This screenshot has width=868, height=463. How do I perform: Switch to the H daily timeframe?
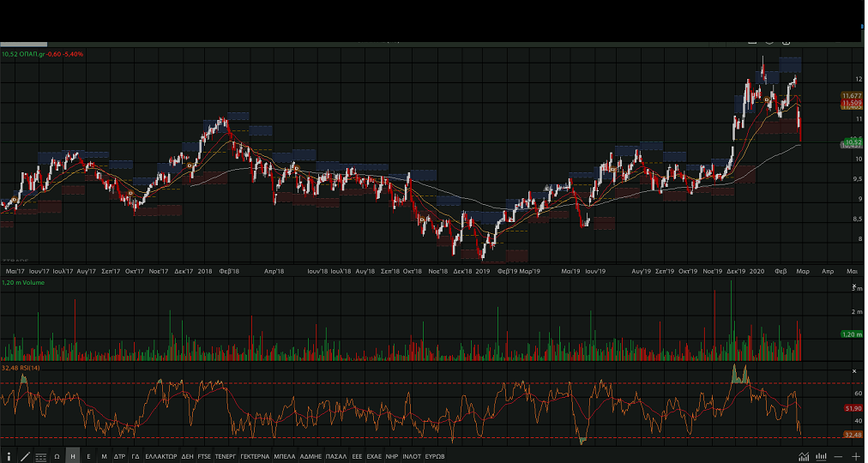pyautogui.click(x=73, y=457)
